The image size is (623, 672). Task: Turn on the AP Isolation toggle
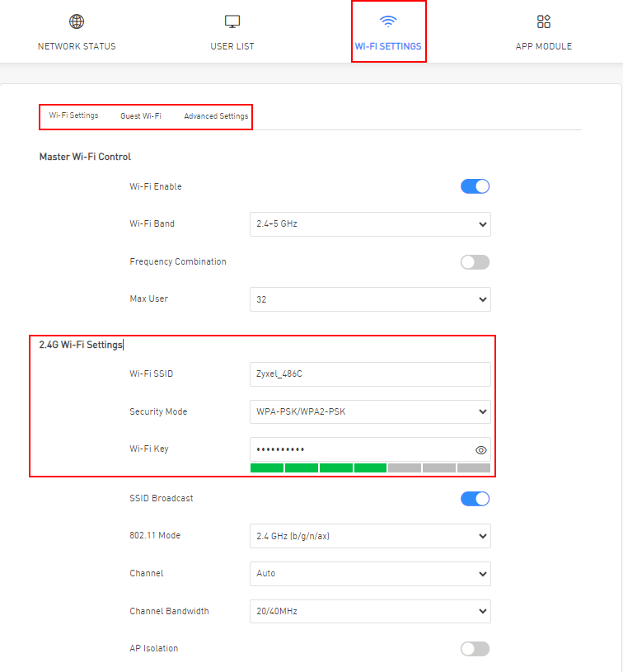[475, 649]
